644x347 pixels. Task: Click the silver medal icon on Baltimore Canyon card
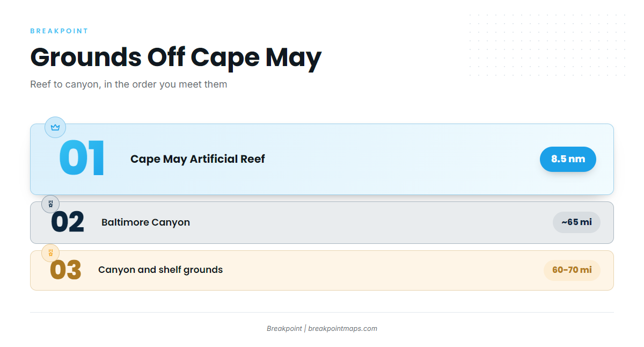tap(50, 204)
